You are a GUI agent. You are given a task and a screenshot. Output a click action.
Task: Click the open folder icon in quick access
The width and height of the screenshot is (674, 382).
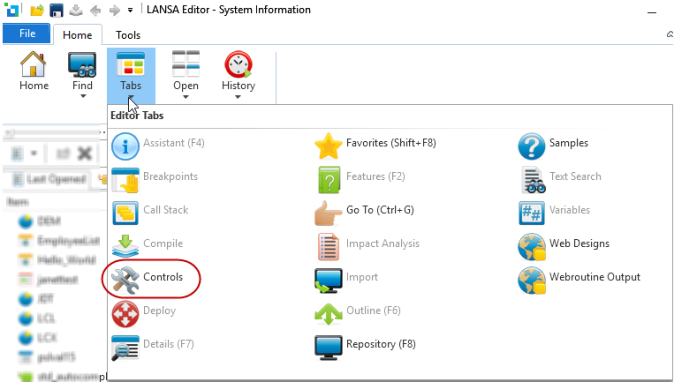click(x=37, y=10)
